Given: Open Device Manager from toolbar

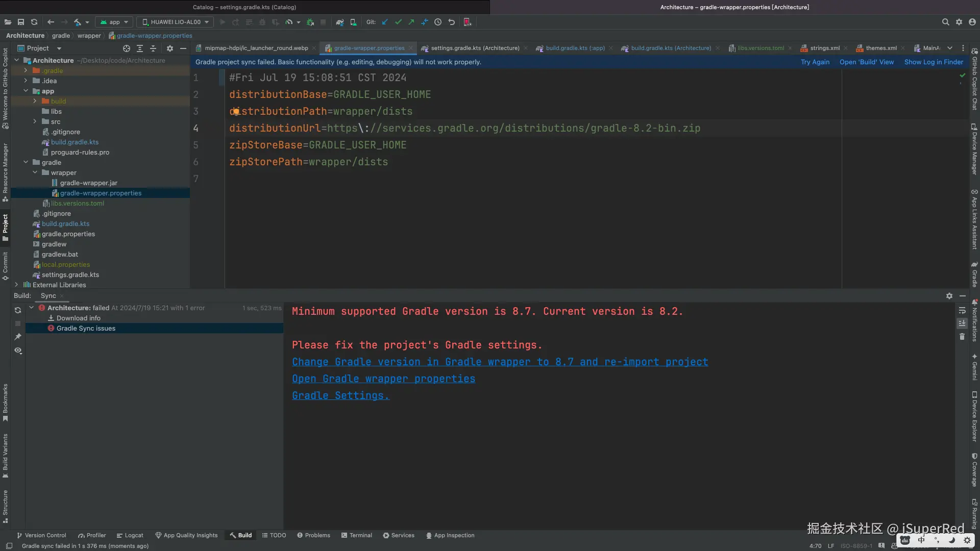Looking at the screenshot, I should 353,22.
